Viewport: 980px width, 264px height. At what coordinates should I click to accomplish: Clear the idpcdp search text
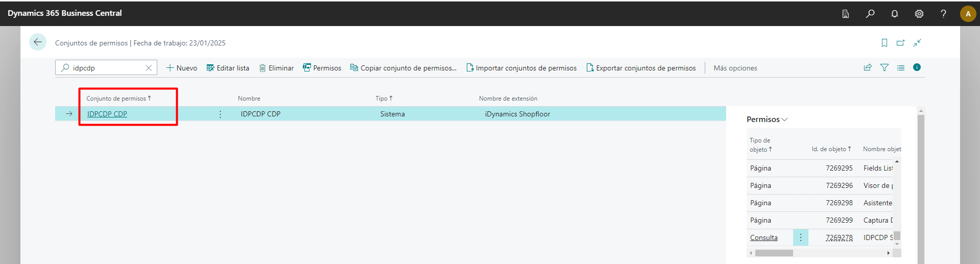(x=149, y=68)
